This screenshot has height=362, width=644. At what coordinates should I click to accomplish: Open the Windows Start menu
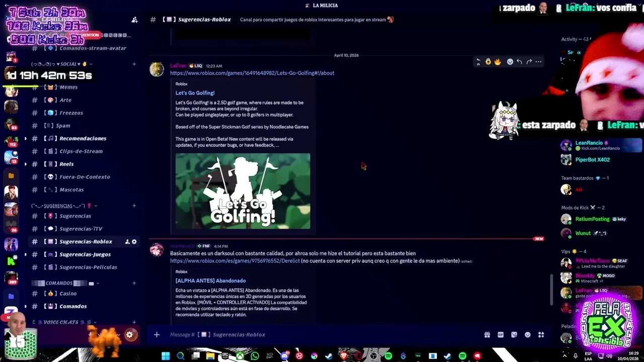(x=166, y=356)
